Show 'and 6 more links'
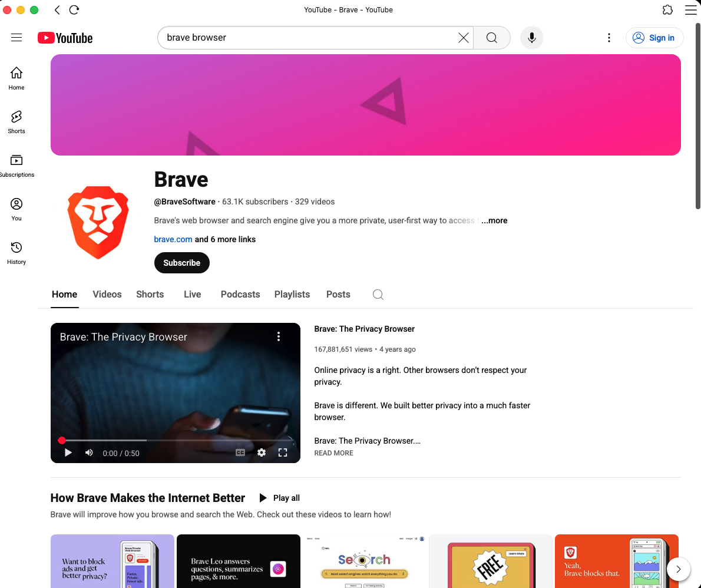This screenshot has height=588, width=701. [x=225, y=239]
